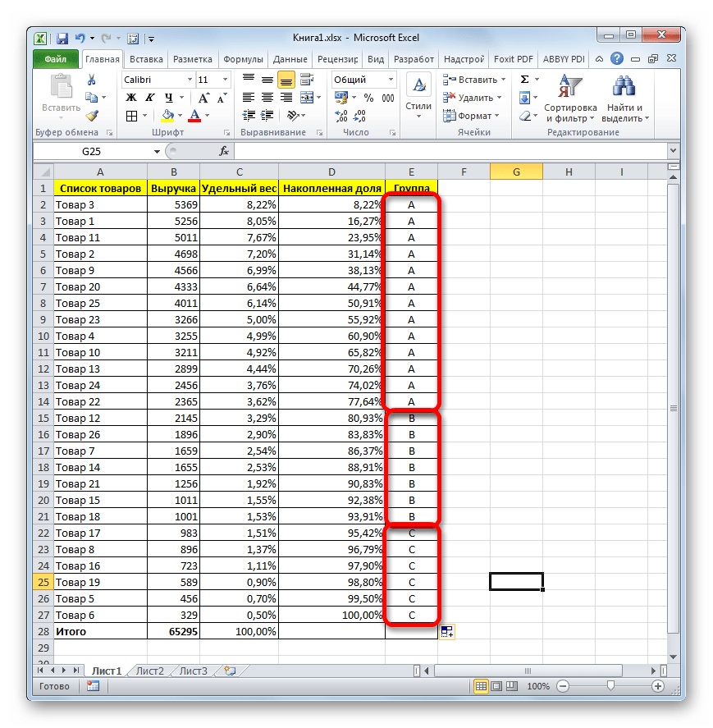Toggle bold formatting (Ж)

130,98
